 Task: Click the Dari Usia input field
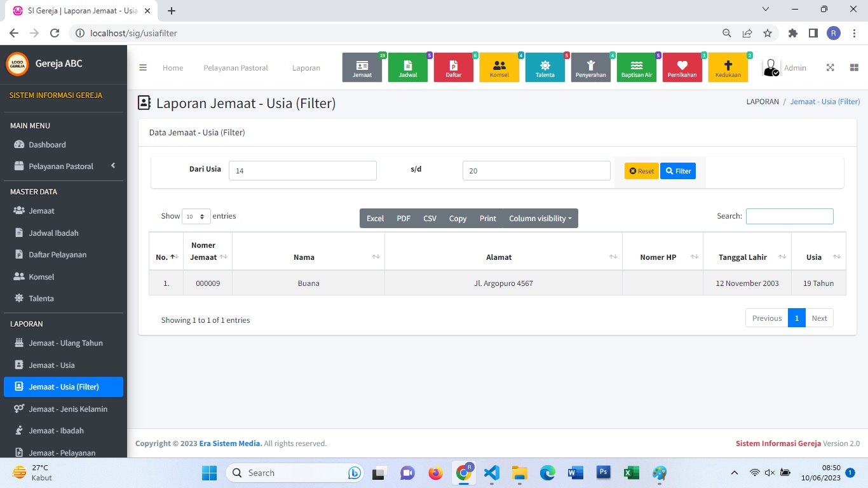[x=302, y=171]
